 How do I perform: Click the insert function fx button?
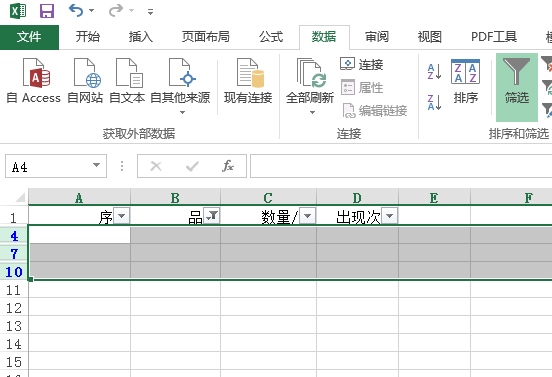(x=228, y=166)
